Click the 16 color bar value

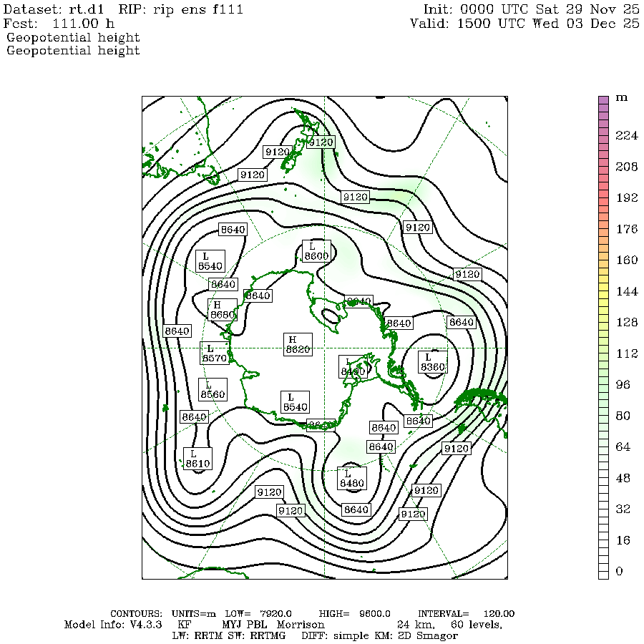coord(623,540)
